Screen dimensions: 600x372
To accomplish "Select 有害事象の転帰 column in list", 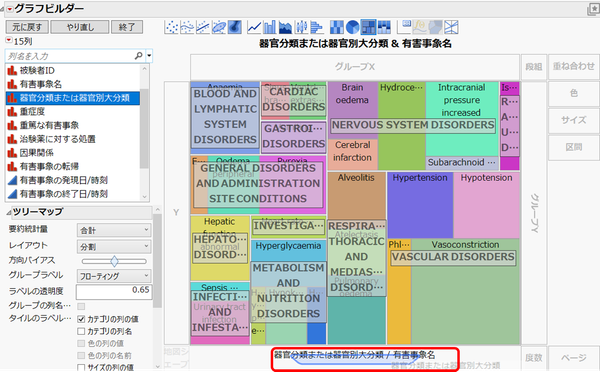I will coord(73,166).
